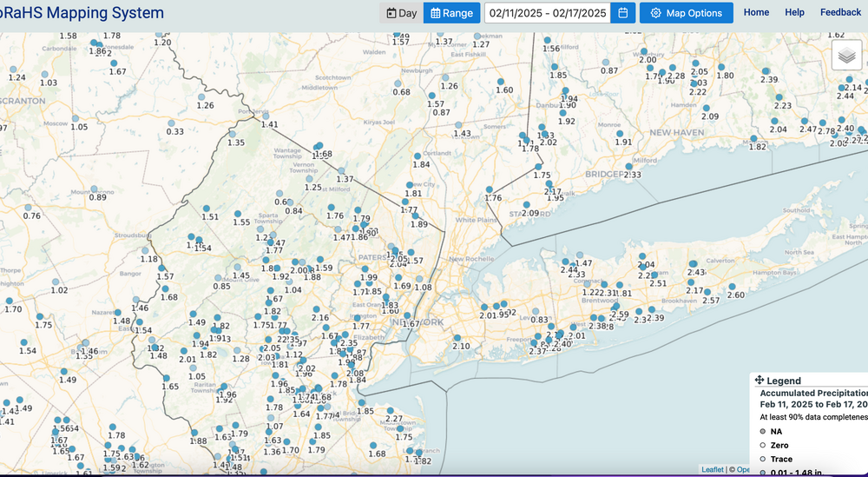868x477 pixels.
Task: Select the 1.28 station marker
Action: pos(237,351)
